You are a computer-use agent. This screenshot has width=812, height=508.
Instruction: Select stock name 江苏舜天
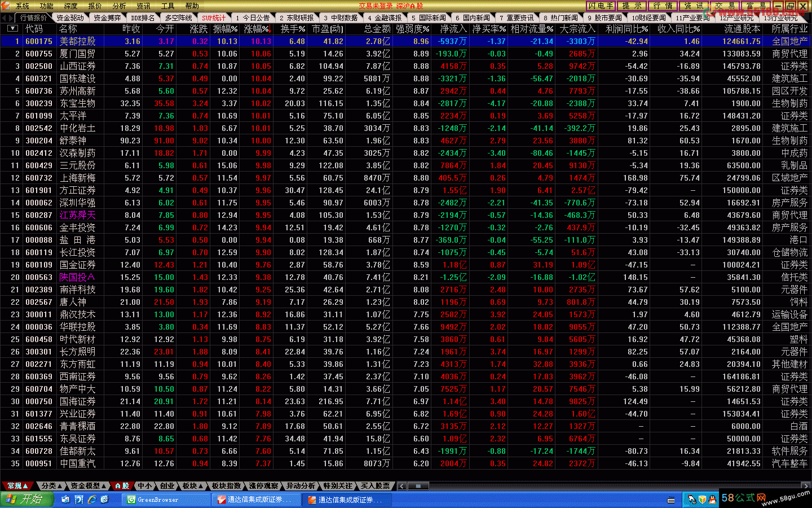pyautogui.click(x=78, y=215)
